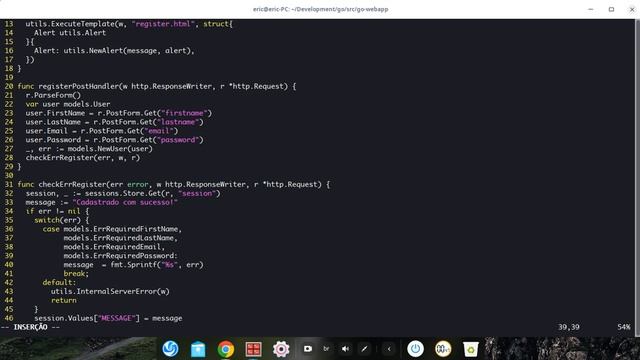Click the cursor position '39,39' in status line
Viewport: 640px width, 360px height.
569,327
